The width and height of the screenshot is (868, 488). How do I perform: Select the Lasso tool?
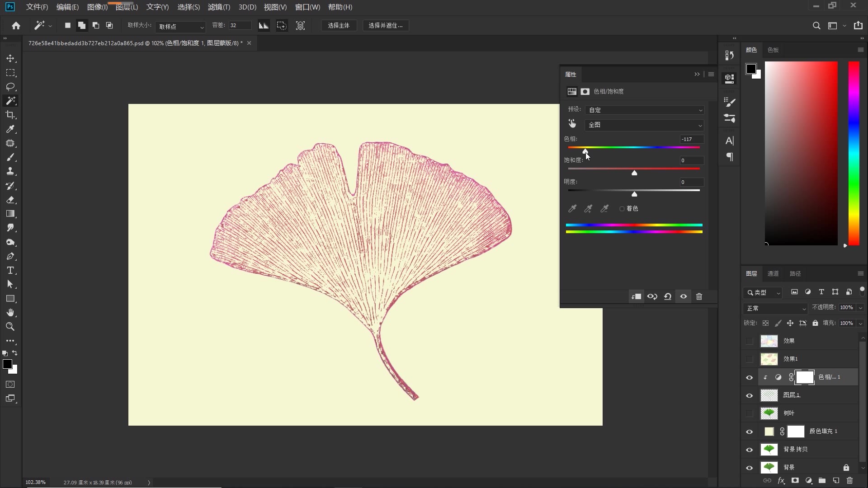(10, 87)
